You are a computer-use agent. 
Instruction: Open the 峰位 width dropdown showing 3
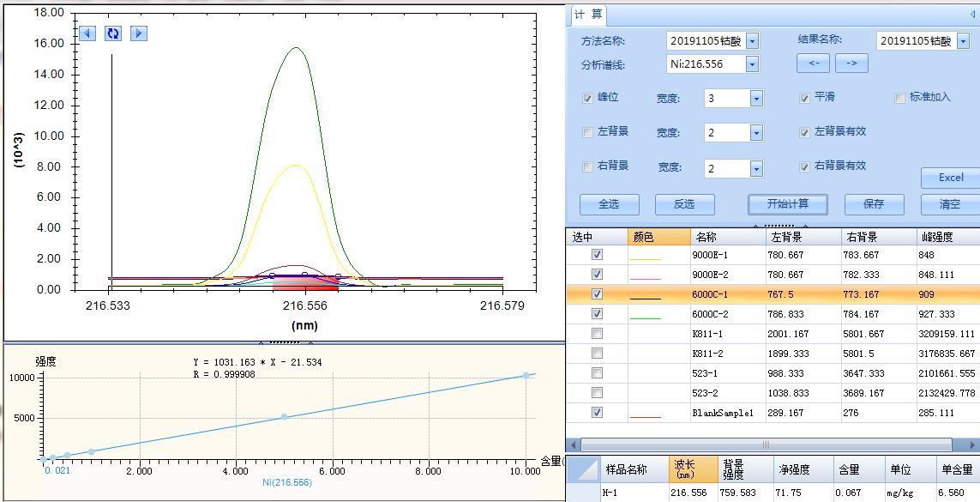(756, 99)
